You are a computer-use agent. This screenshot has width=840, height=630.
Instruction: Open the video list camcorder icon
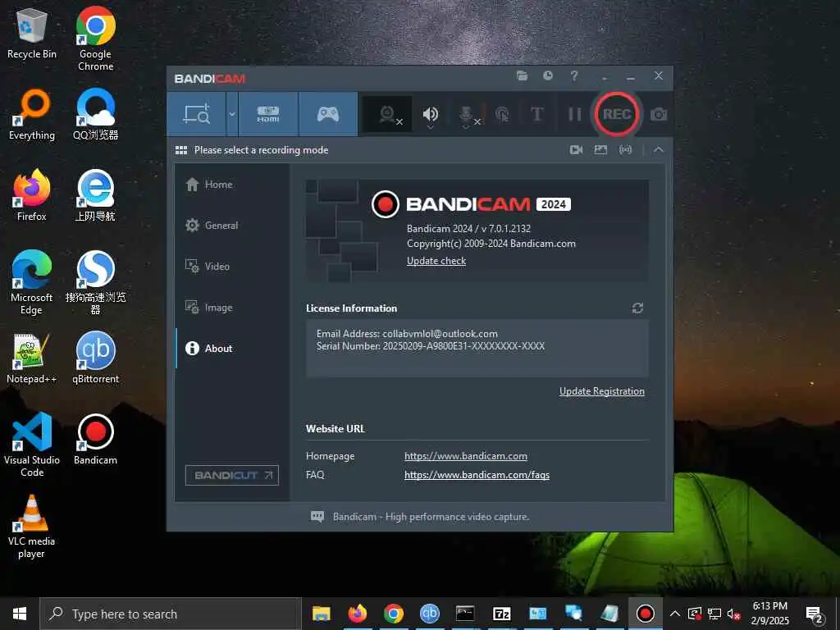click(576, 150)
